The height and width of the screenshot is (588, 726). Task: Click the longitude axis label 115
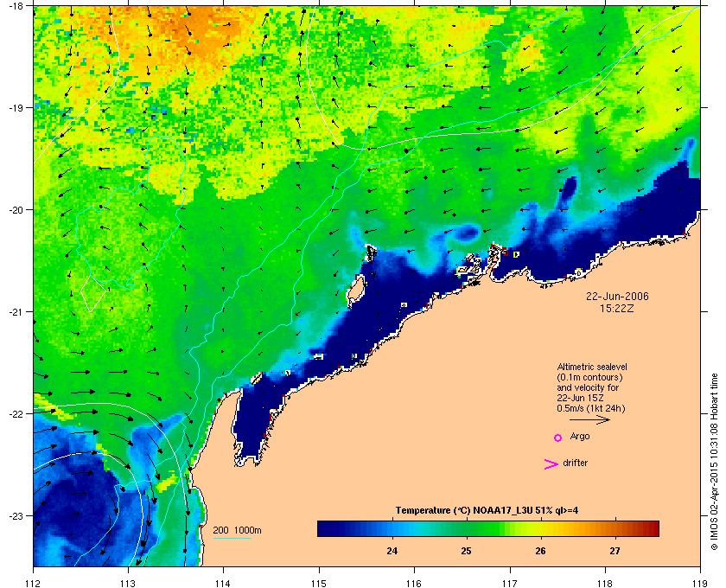[x=319, y=584]
